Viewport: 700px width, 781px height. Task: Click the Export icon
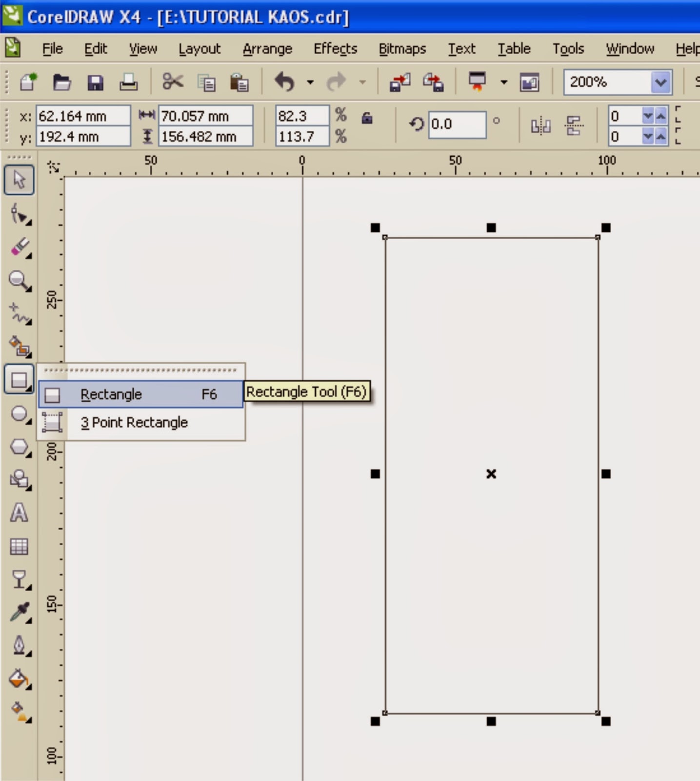(x=433, y=82)
